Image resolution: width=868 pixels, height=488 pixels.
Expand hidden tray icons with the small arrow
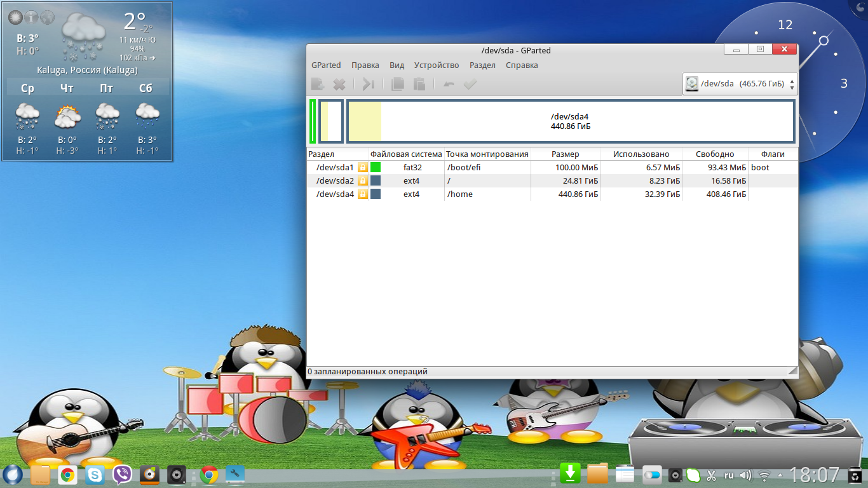(x=780, y=475)
